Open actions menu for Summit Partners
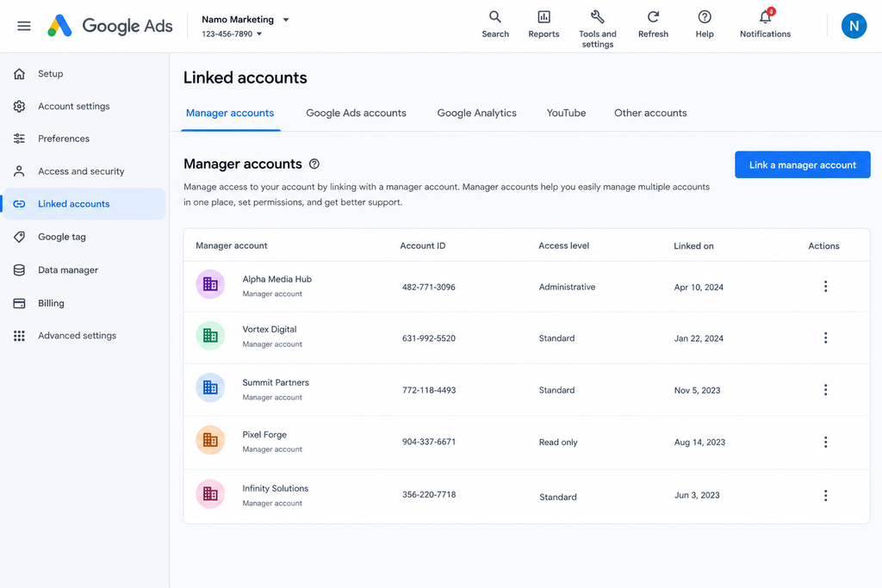The width and height of the screenshot is (882, 588). 825,390
